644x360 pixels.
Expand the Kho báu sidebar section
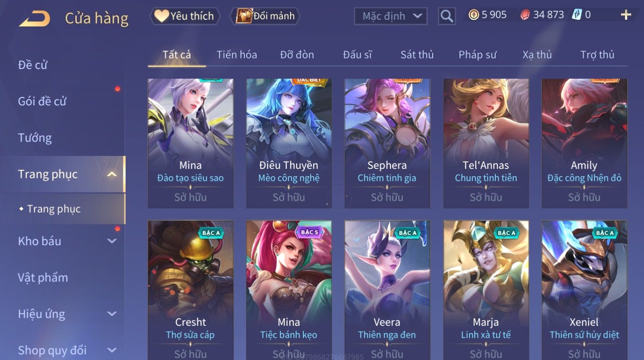pos(112,241)
